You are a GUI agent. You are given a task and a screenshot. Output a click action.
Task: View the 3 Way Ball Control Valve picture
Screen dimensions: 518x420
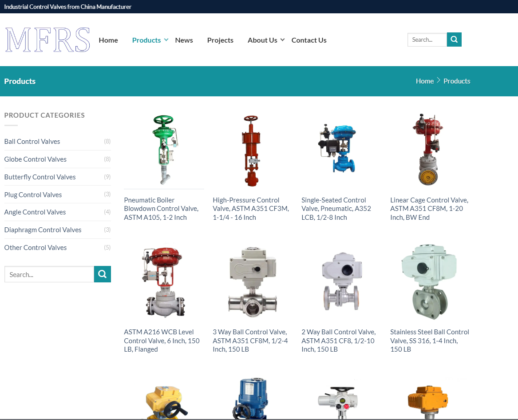point(252,281)
